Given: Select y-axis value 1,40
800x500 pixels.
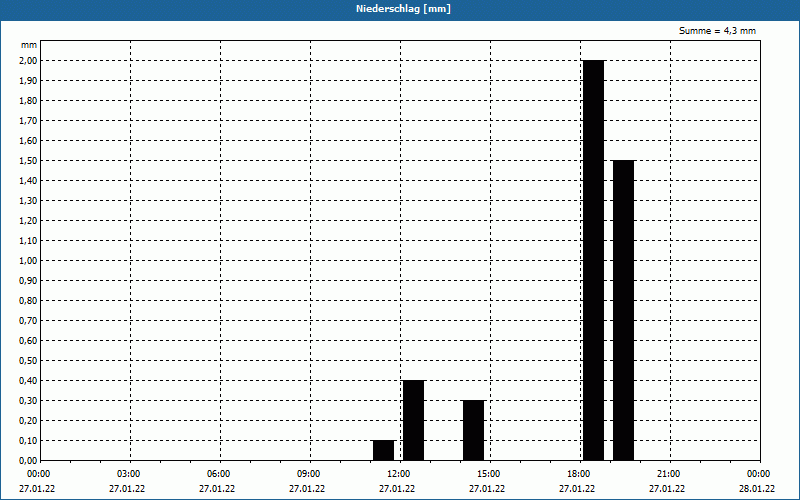Looking at the screenshot, I should (x=28, y=181).
